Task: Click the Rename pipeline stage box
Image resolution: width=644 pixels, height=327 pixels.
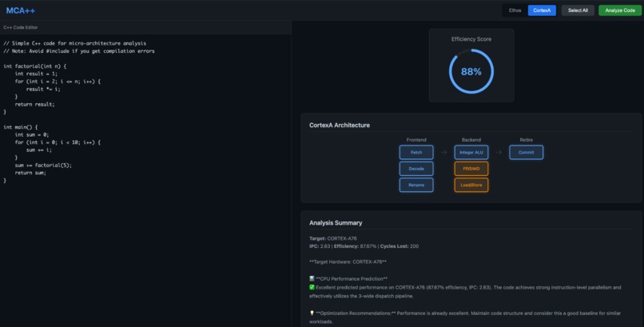Action: point(416,185)
